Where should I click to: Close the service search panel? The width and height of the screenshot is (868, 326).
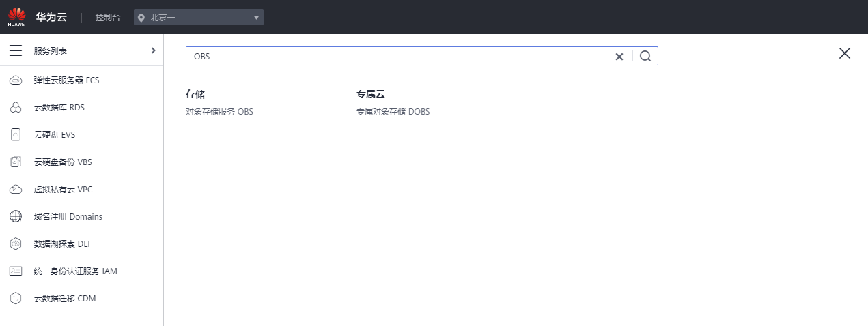845,53
